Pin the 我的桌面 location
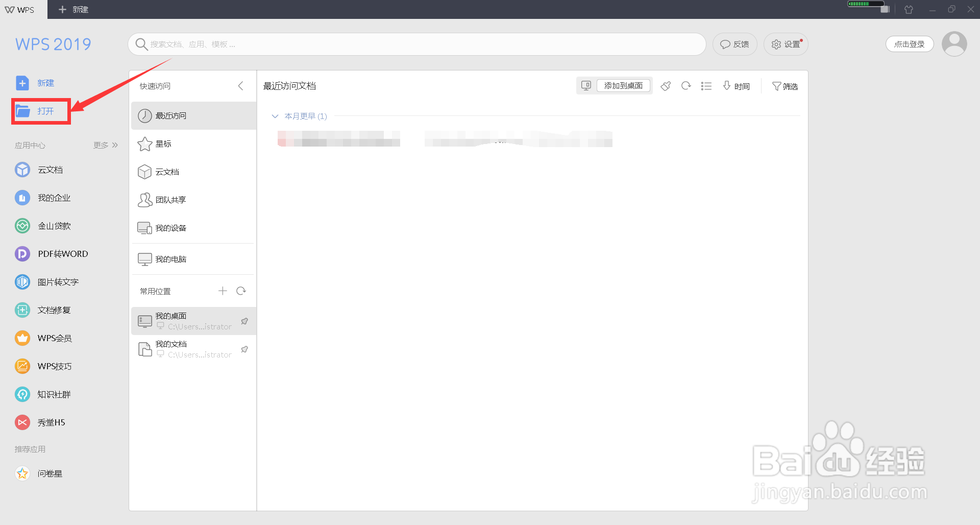The image size is (980, 525). tap(244, 321)
